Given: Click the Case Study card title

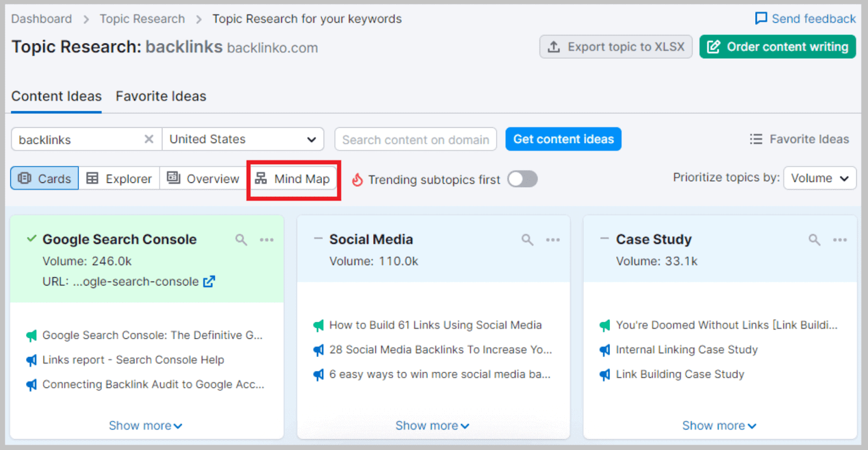Looking at the screenshot, I should point(654,239).
